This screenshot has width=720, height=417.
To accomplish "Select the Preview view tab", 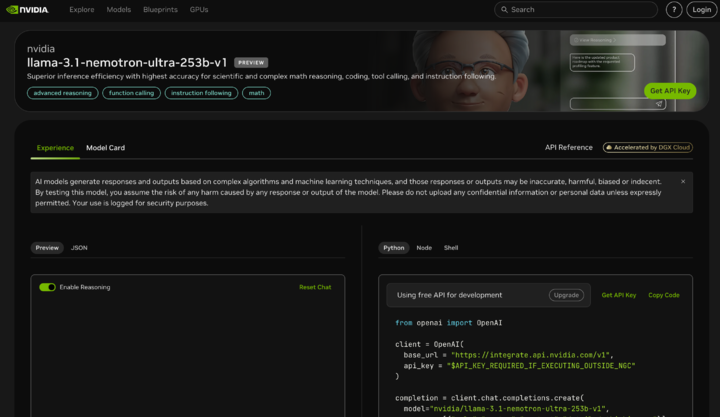I will point(47,248).
